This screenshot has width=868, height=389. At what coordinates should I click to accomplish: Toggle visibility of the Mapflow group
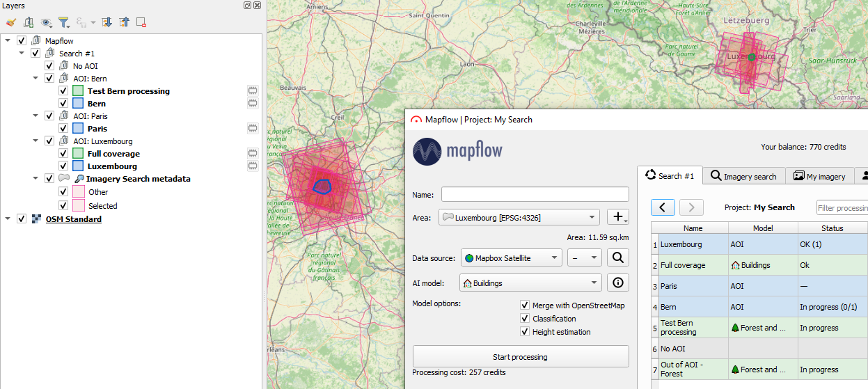click(x=22, y=41)
